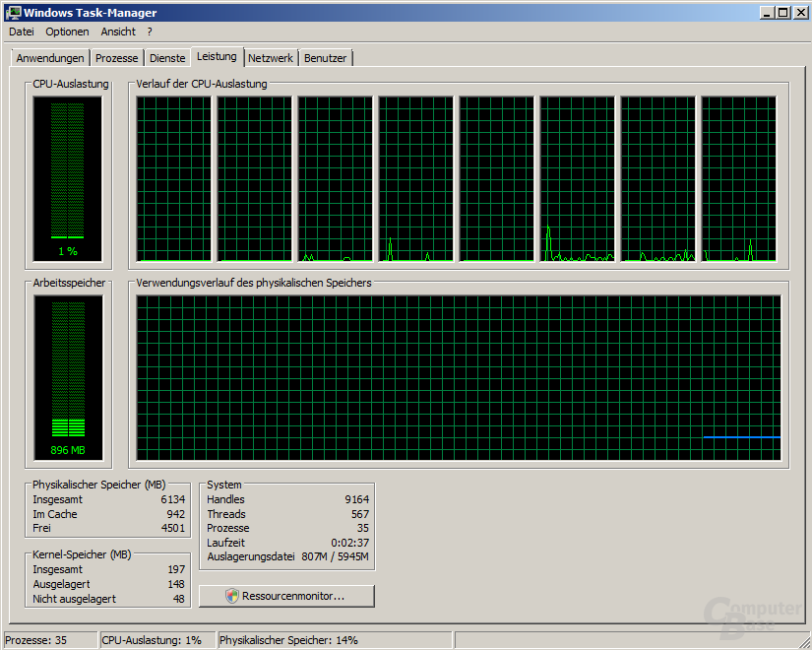Click the System Prozesse value 35
Image resolution: width=812 pixels, height=650 pixels.
pyautogui.click(x=363, y=528)
